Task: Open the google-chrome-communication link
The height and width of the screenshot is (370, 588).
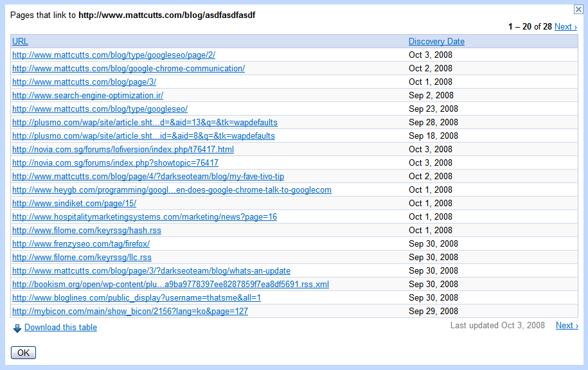Action: [129, 69]
